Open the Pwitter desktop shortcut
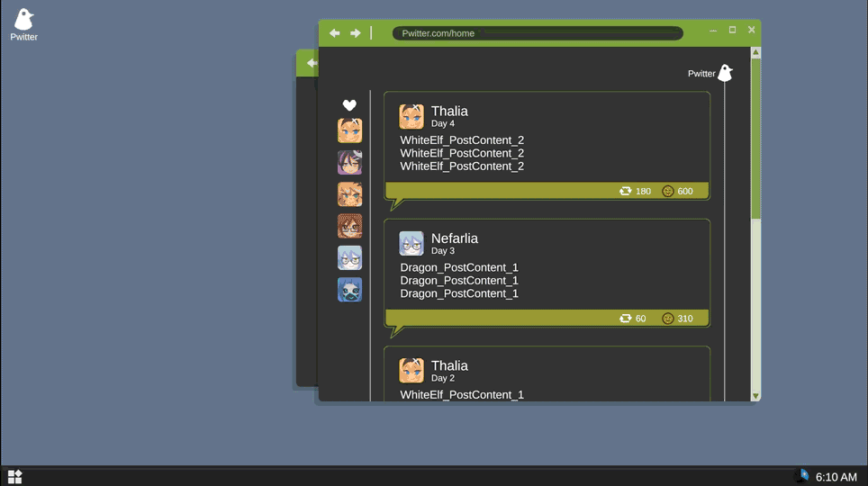 [23, 24]
